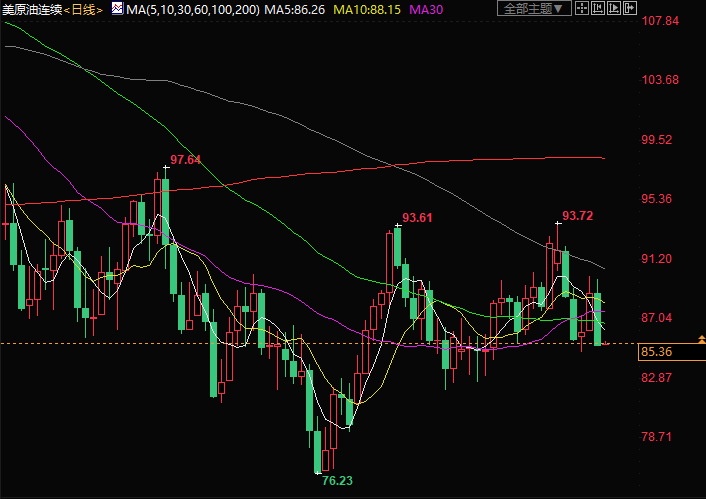The width and height of the screenshot is (706, 499).
Task: Click the yellow MA10:88.15 indicator label
Action: point(370,8)
